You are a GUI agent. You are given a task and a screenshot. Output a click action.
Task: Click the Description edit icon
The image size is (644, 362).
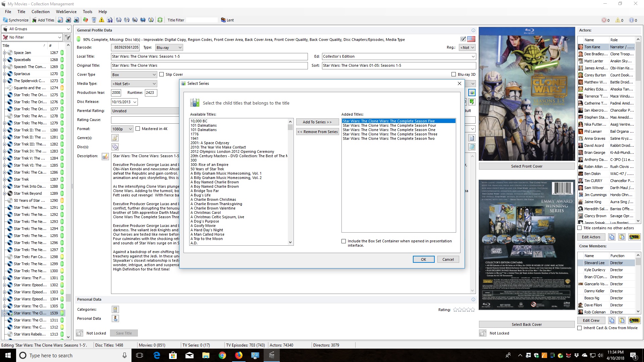pos(105,157)
